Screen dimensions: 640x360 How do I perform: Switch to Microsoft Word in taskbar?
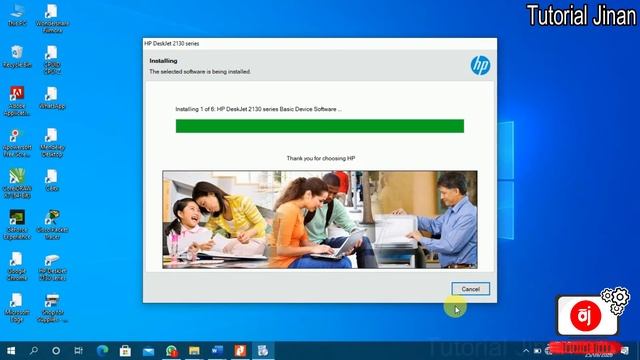(217, 351)
